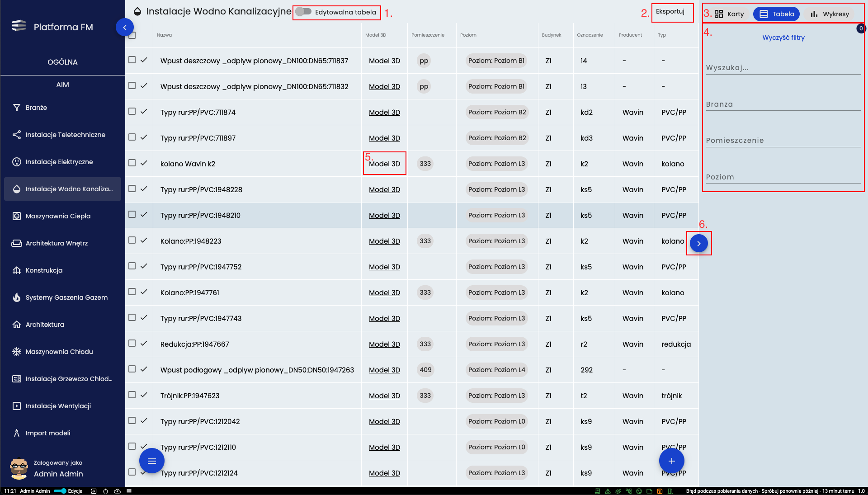Image resolution: width=868 pixels, height=495 pixels.
Task: Click the green sparkle gear icon in status bar
Action: click(x=618, y=491)
